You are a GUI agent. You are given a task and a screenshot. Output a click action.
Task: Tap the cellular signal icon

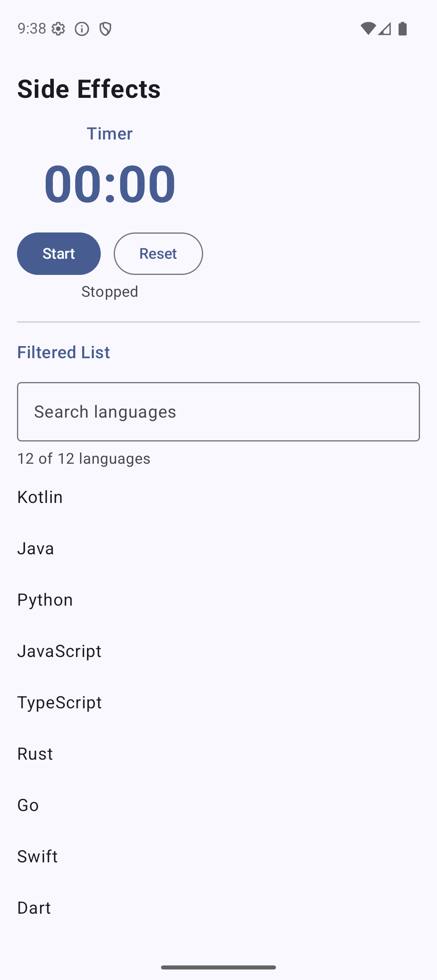pyautogui.click(x=385, y=29)
